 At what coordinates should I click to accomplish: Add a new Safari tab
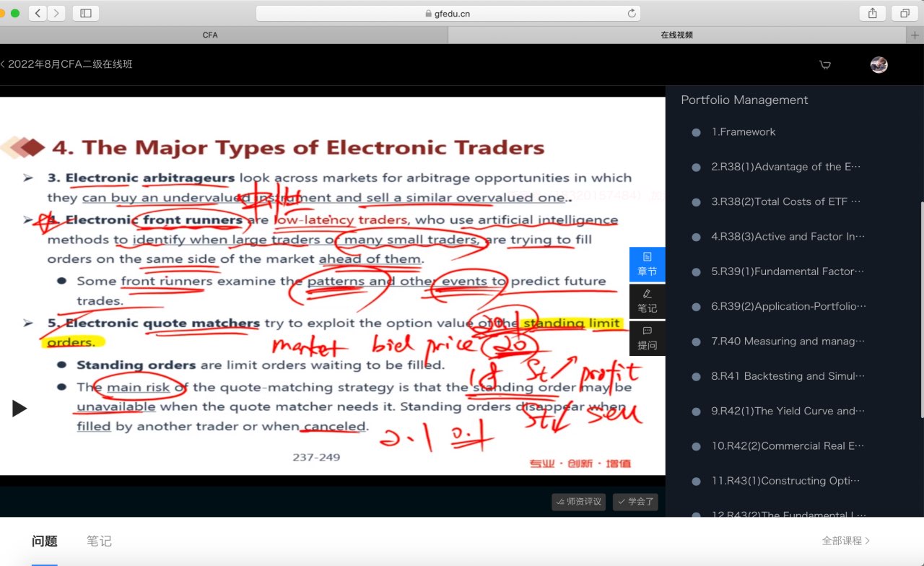coord(916,35)
